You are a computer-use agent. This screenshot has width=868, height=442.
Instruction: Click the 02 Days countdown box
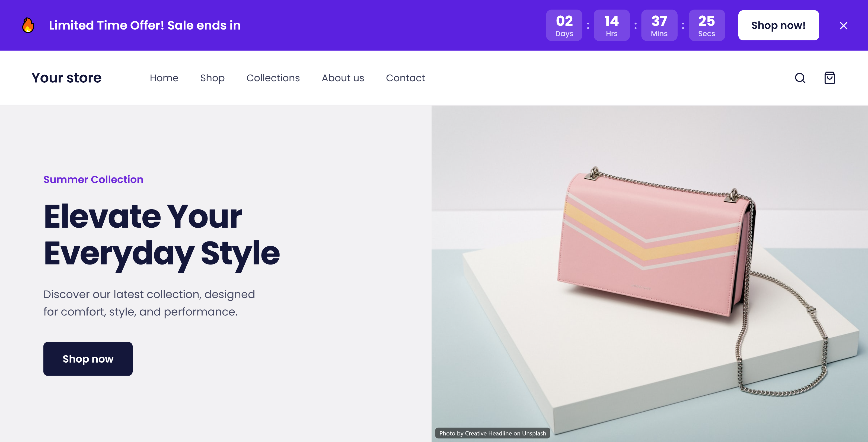click(x=564, y=25)
